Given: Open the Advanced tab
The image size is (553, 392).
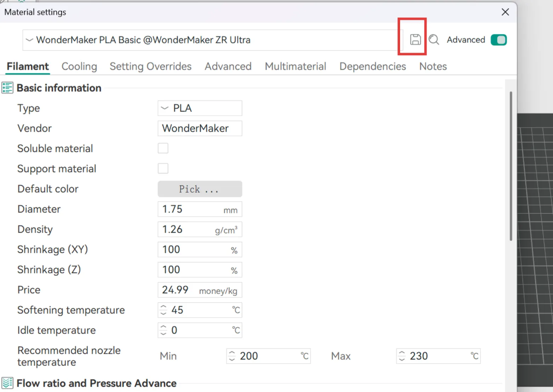Looking at the screenshot, I should click(x=228, y=66).
